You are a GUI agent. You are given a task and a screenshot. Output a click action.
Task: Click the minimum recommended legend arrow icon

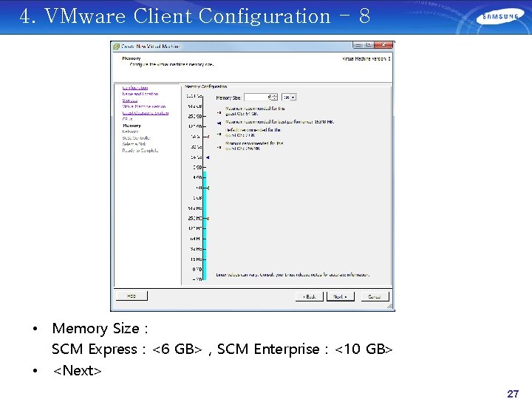coord(219,147)
